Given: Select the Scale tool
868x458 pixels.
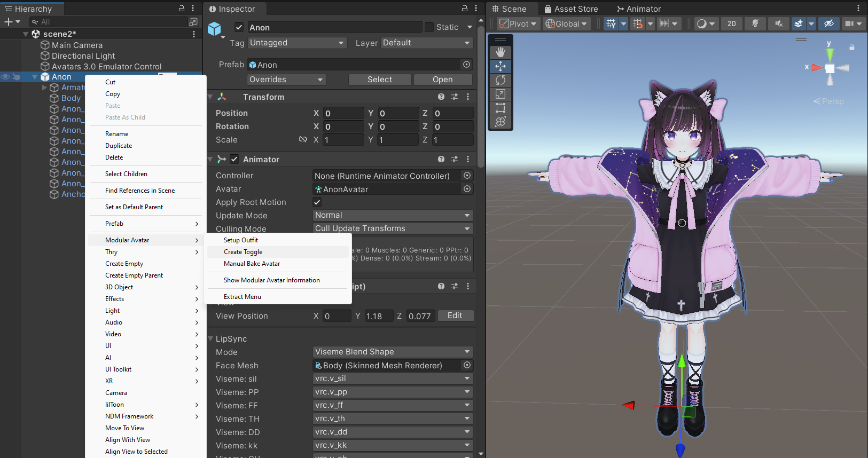Looking at the screenshot, I should tap(501, 94).
